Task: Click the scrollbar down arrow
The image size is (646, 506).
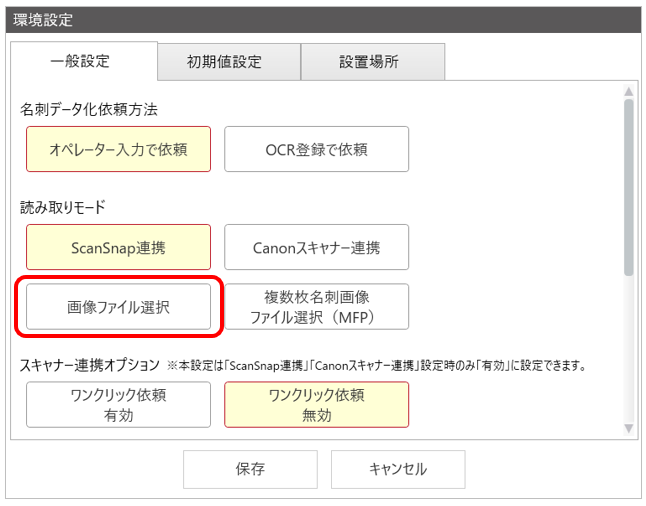Action: click(x=629, y=429)
